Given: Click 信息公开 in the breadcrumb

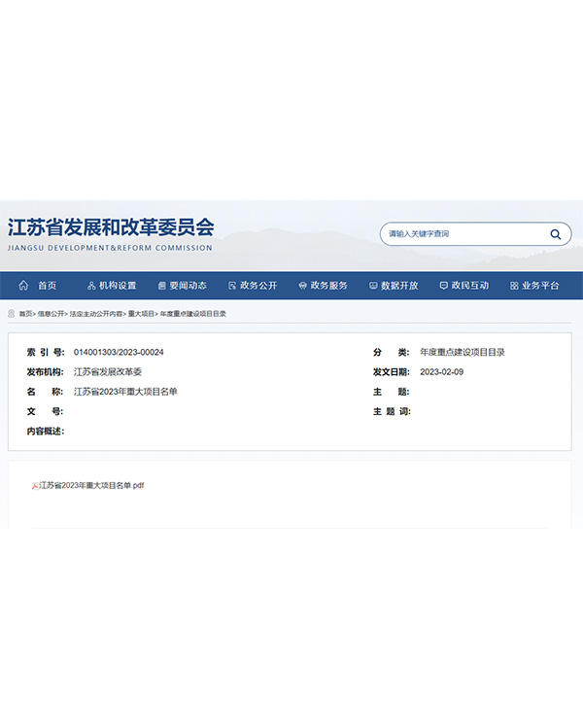Looking at the screenshot, I should (51, 314).
